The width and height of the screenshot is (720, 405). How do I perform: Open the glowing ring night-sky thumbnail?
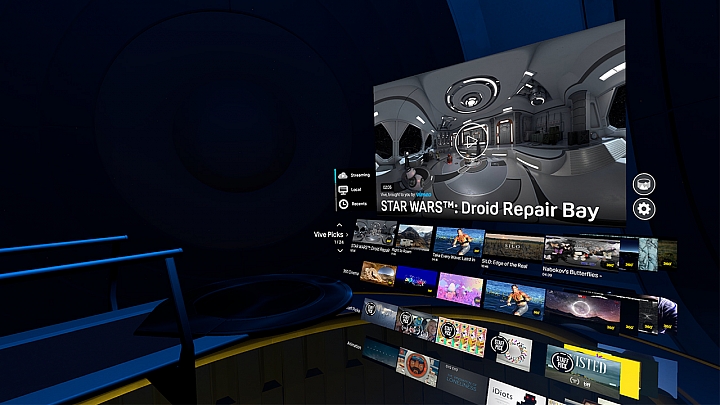tap(583, 309)
